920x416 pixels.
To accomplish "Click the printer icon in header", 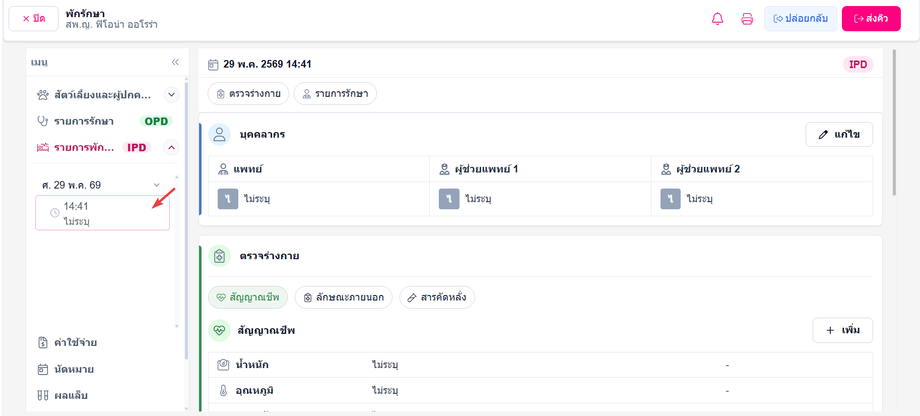I will (x=747, y=19).
